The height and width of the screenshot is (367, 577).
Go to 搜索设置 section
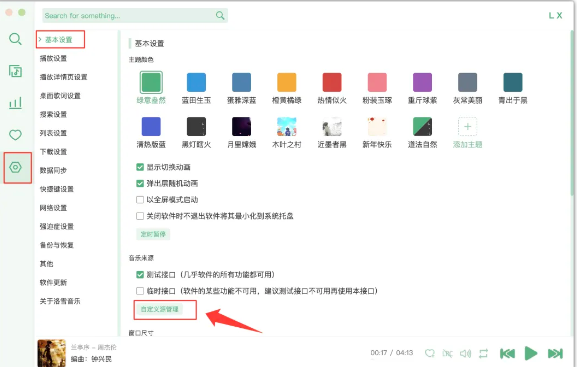coord(53,114)
